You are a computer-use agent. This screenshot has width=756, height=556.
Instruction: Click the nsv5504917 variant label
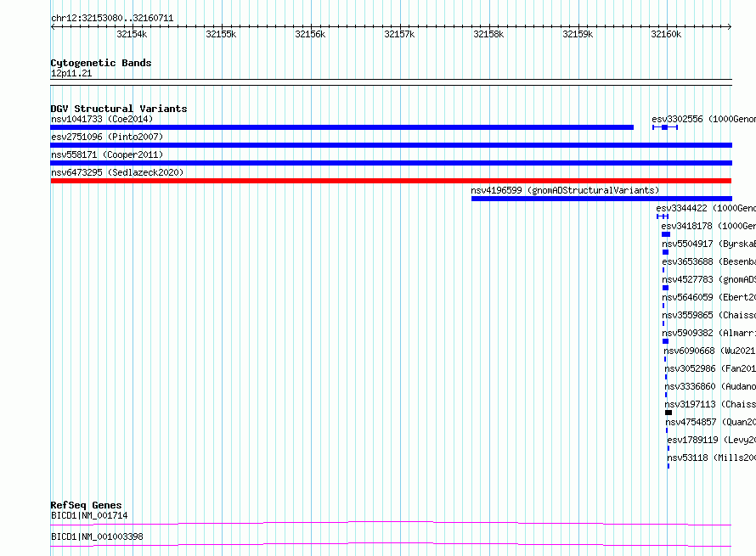708,244
